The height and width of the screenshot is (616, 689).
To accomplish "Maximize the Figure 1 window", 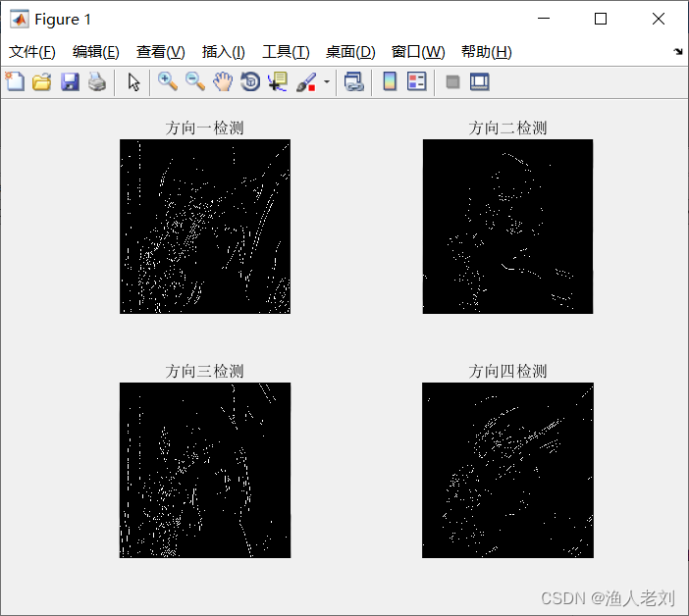I will (601, 19).
